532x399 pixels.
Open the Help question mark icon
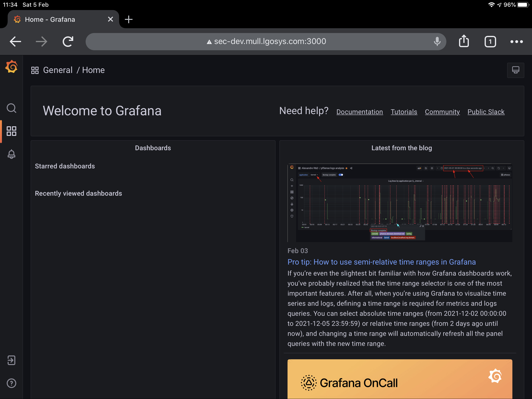click(11, 383)
